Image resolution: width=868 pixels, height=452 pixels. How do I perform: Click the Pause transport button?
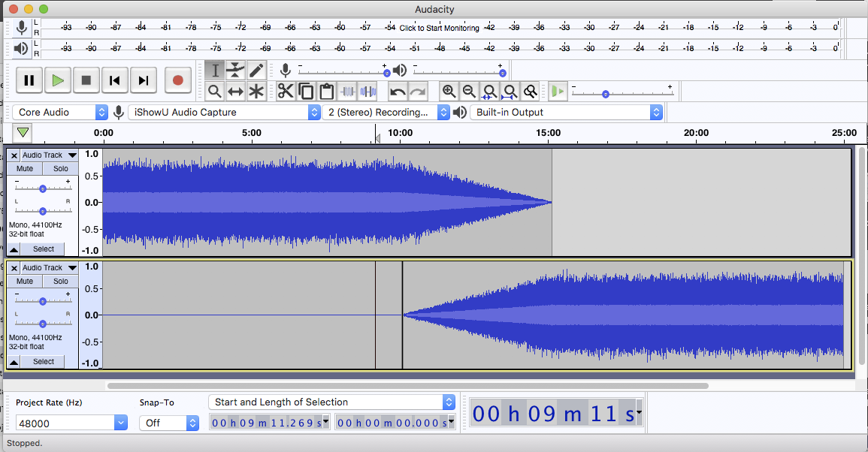pyautogui.click(x=29, y=81)
